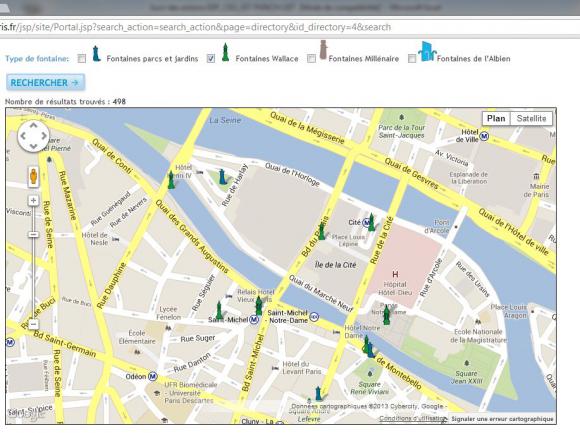Open the blue fountain marker near Rue de Harlay
This screenshot has width=580, height=433.
(222, 177)
